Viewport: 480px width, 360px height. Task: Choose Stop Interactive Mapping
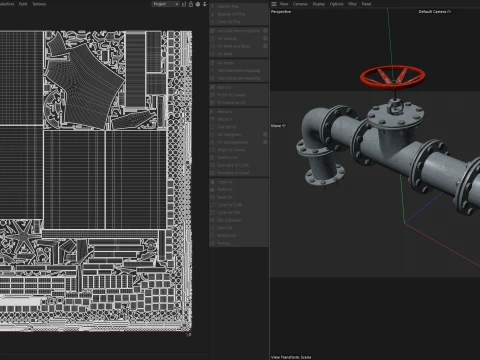point(239,78)
